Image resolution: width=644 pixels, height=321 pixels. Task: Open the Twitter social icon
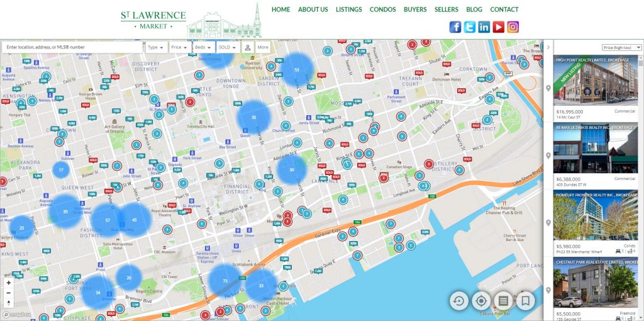(470, 27)
